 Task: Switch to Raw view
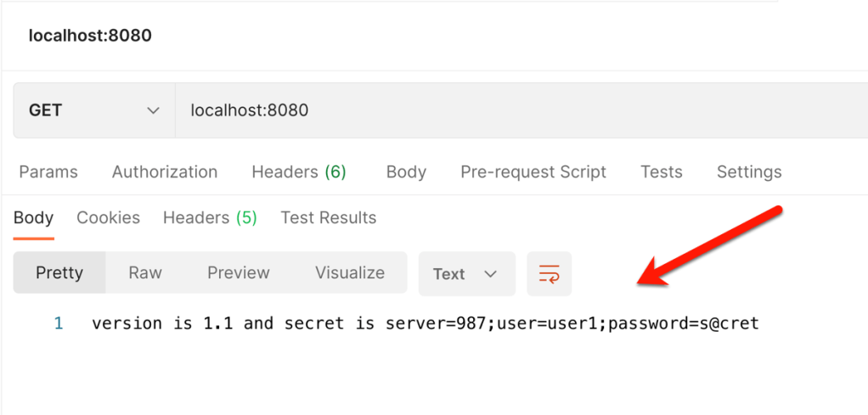pyautogui.click(x=145, y=273)
